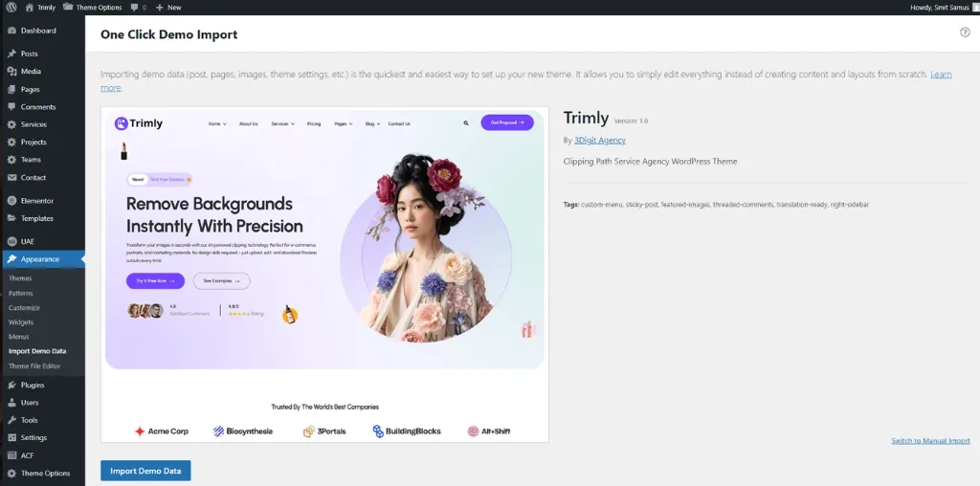
Task: Open the Comments bubble icon in admin bar
Action: coord(136,7)
